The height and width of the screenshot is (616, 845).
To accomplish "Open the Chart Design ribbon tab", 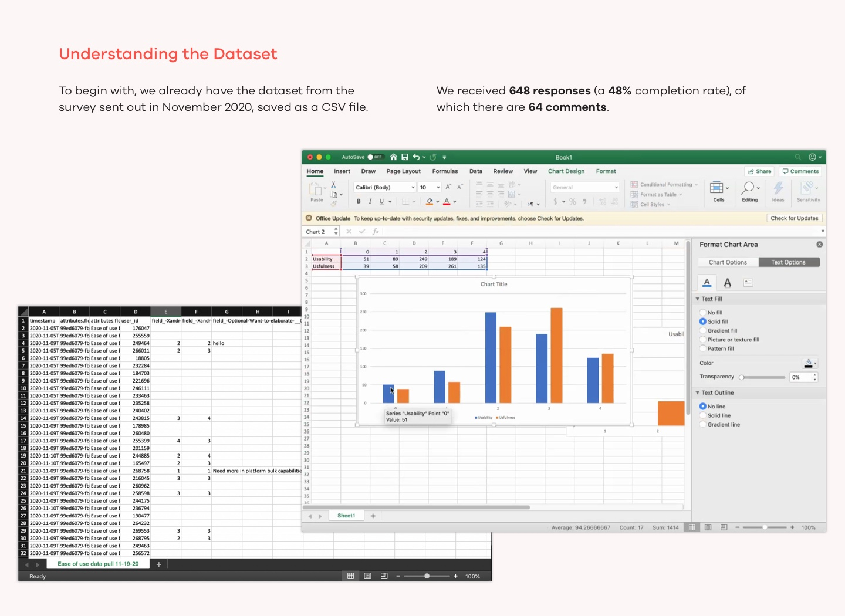I will [x=566, y=171].
